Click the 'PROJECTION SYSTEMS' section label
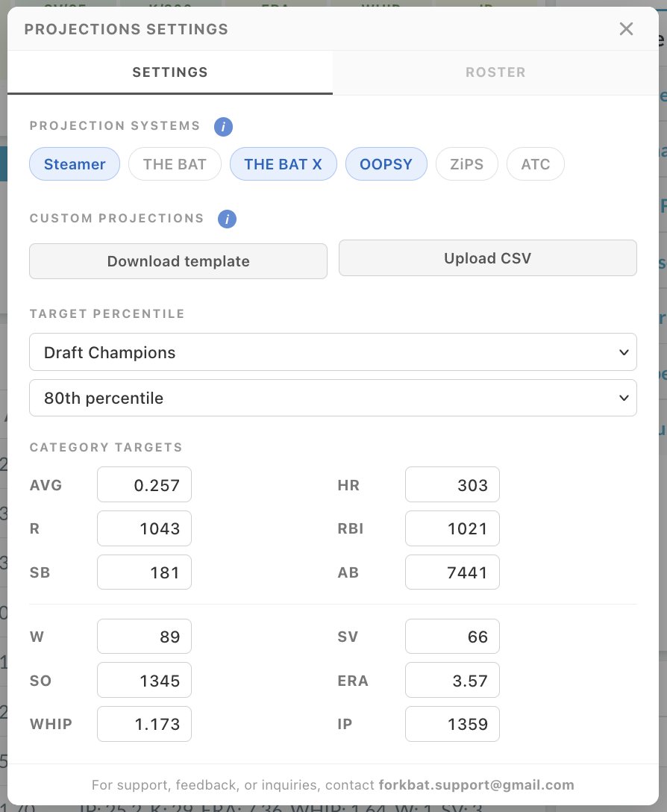 (114, 126)
